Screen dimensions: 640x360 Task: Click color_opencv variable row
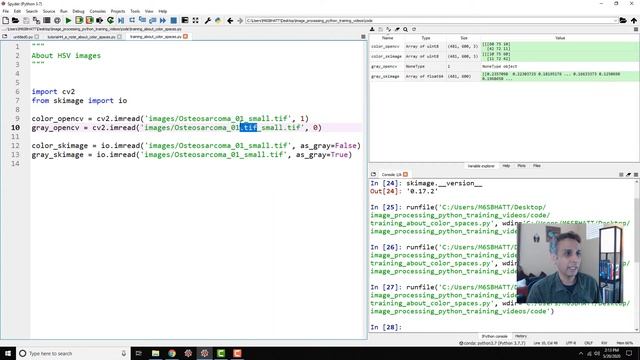click(504, 47)
